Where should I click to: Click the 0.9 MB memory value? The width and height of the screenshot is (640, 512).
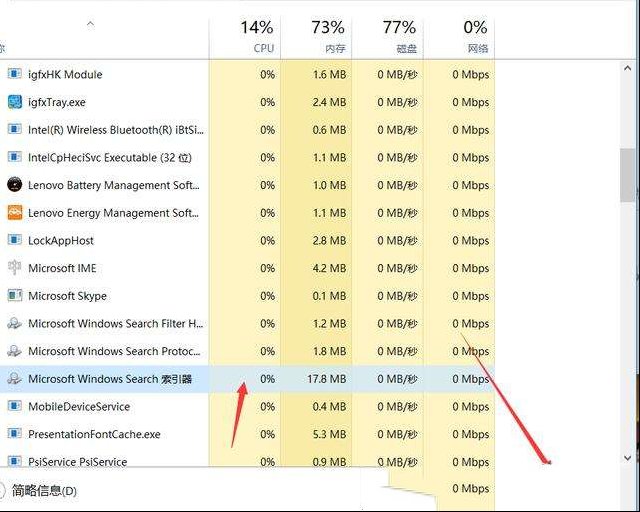pyautogui.click(x=329, y=462)
